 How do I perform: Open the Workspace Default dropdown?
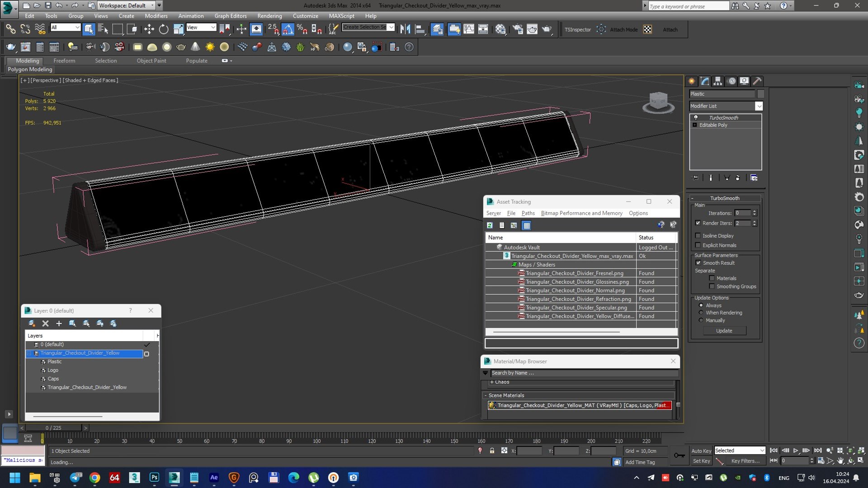click(126, 5)
